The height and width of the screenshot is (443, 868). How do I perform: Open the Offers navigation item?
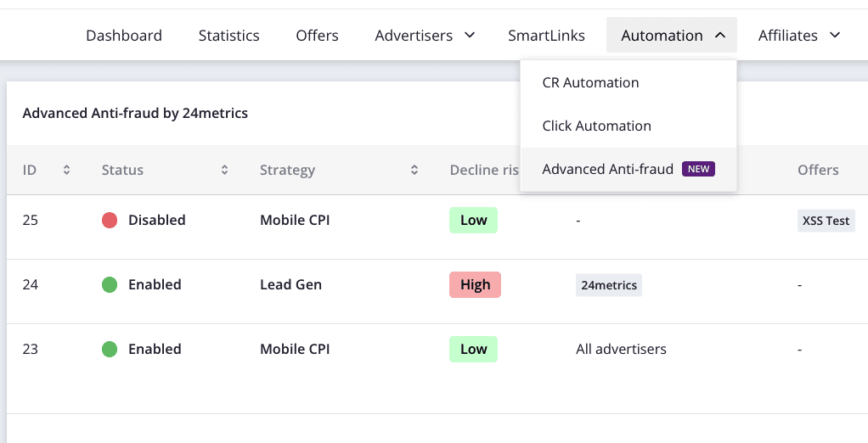click(x=317, y=36)
